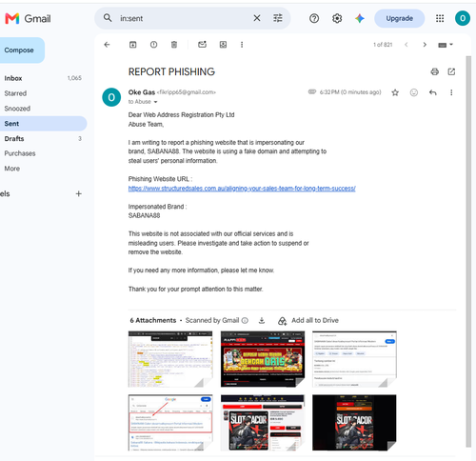
Task: Click the Move to icon
Action: [x=223, y=45]
